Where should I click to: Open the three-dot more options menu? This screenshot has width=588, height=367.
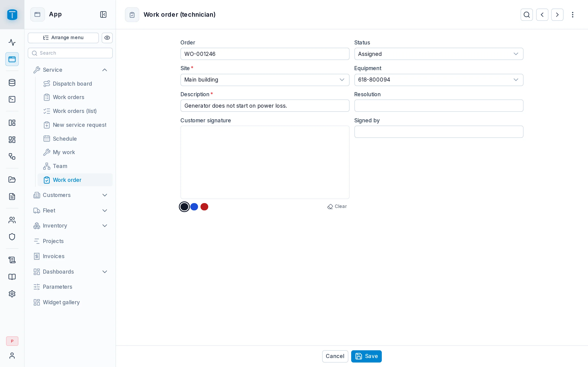tap(572, 14)
